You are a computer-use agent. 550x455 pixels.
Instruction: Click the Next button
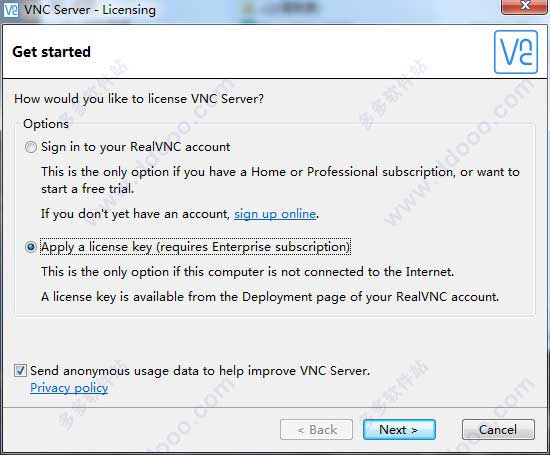[399, 429]
